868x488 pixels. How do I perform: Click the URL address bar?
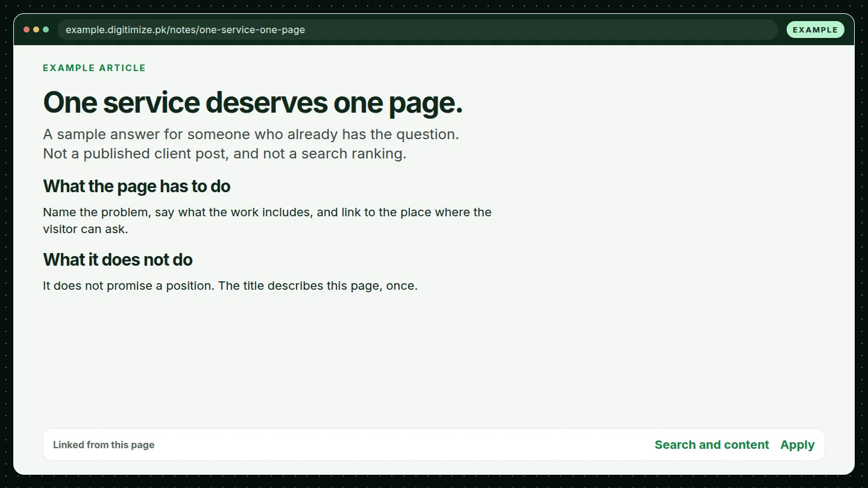[417, 30]
